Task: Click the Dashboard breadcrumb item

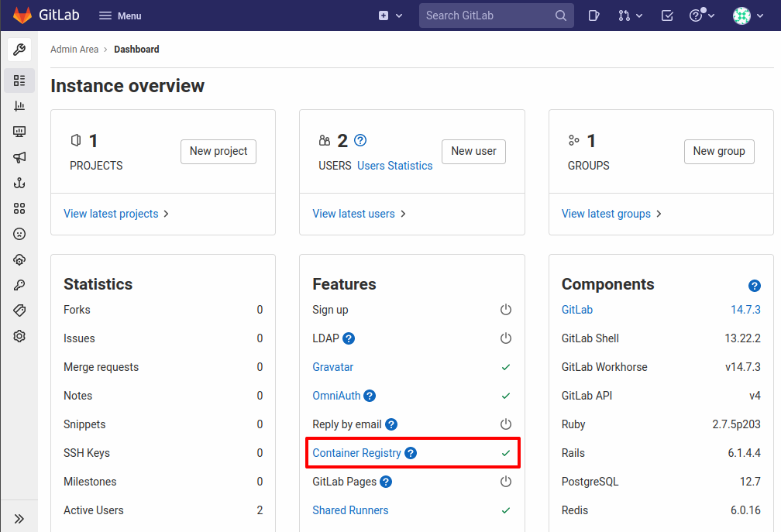Action: pos(136,49)
